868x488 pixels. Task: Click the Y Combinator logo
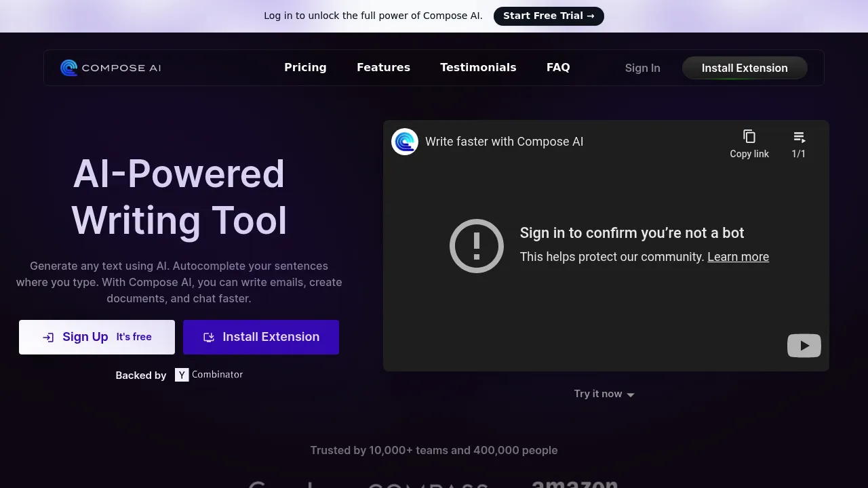click(209, 375)
